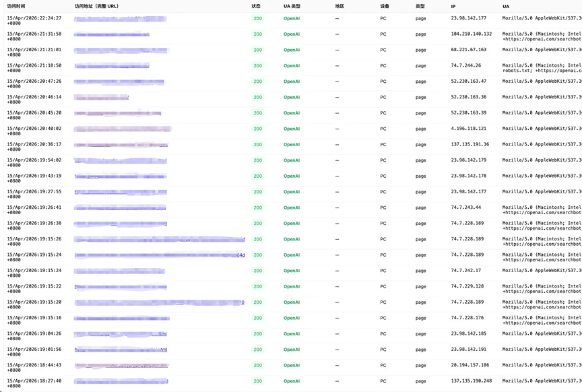Click the 200 status badge in the 21:21:01 row

pos(257,50)
